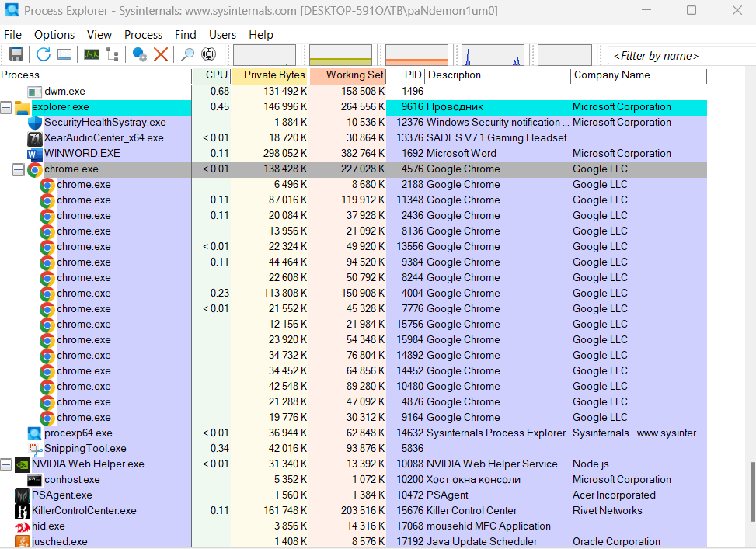
Task: Click the Save toolbar icon
Action: tap(16, 54)
